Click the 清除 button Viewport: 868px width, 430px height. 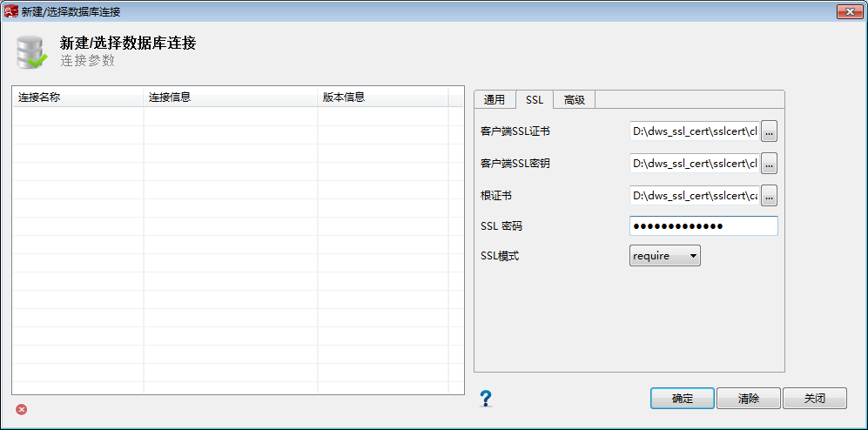point(749,399)
